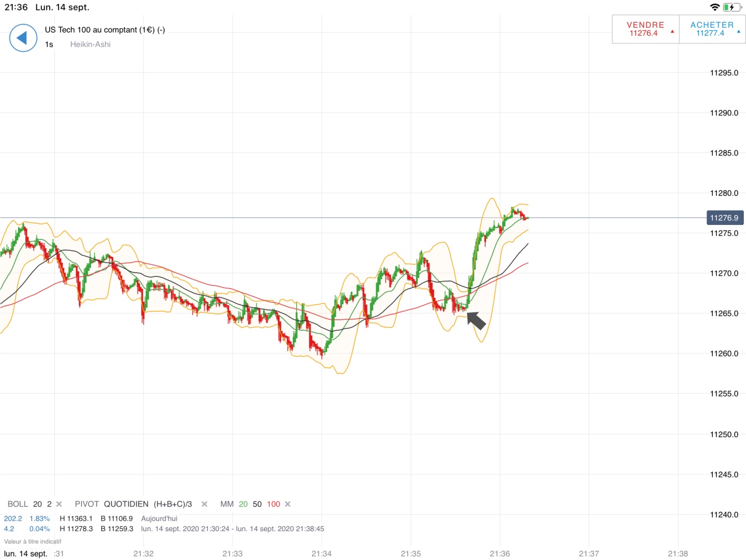The width and height of the screenshot is (746, 560).
Task: Tap the Wi-Fi status icon
Action: coord(715,7)
